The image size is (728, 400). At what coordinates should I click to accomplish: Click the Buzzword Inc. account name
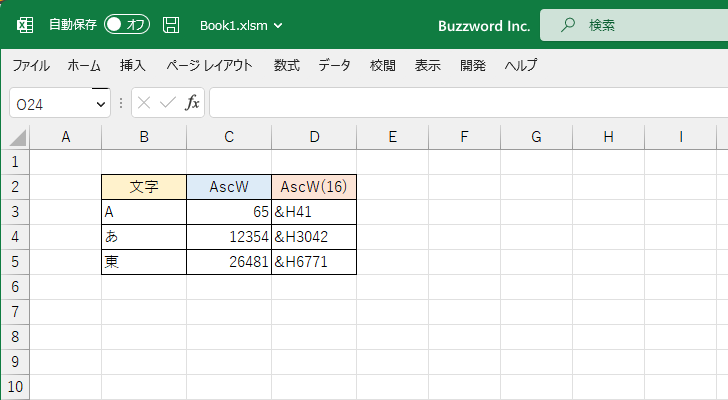pos(484,26)
